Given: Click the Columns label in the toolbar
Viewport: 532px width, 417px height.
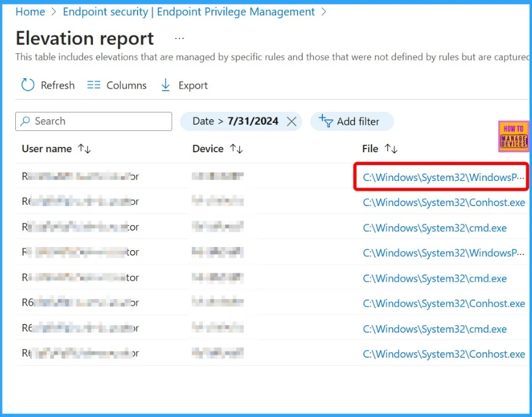Looking at the screenshot, I should tap(126, 85).
